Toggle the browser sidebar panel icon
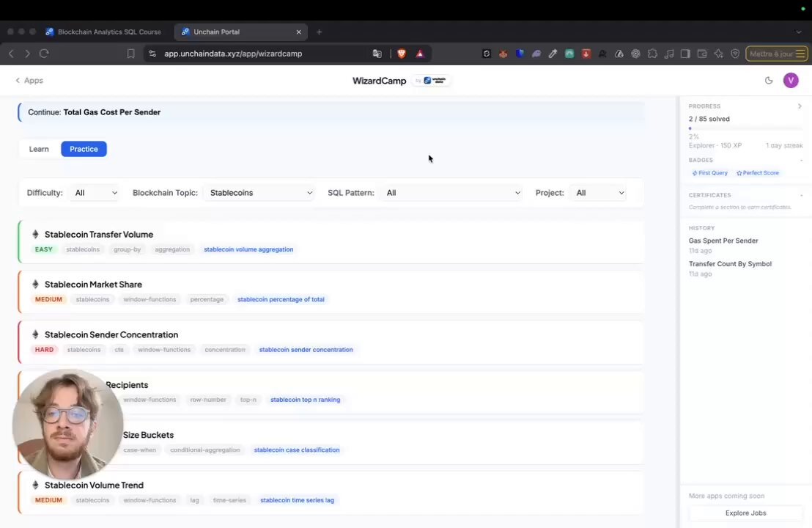The image size is (812, 528). tap(686, 54)
